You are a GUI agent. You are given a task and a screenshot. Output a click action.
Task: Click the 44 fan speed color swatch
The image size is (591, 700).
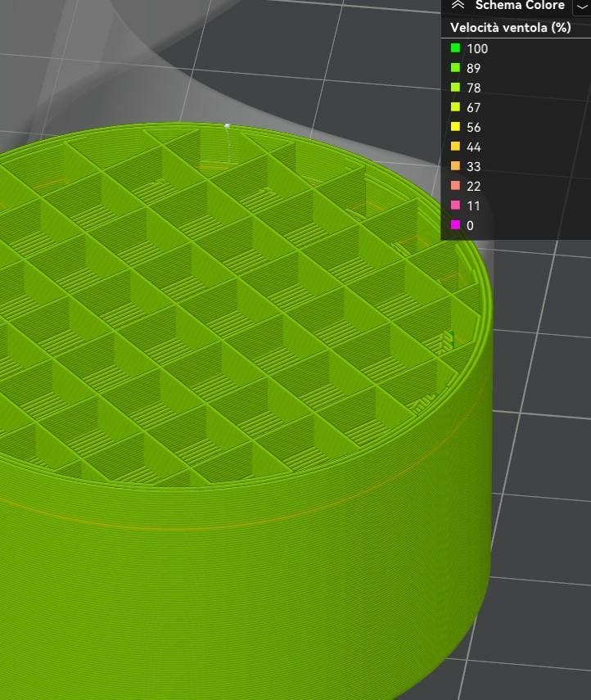455,146
